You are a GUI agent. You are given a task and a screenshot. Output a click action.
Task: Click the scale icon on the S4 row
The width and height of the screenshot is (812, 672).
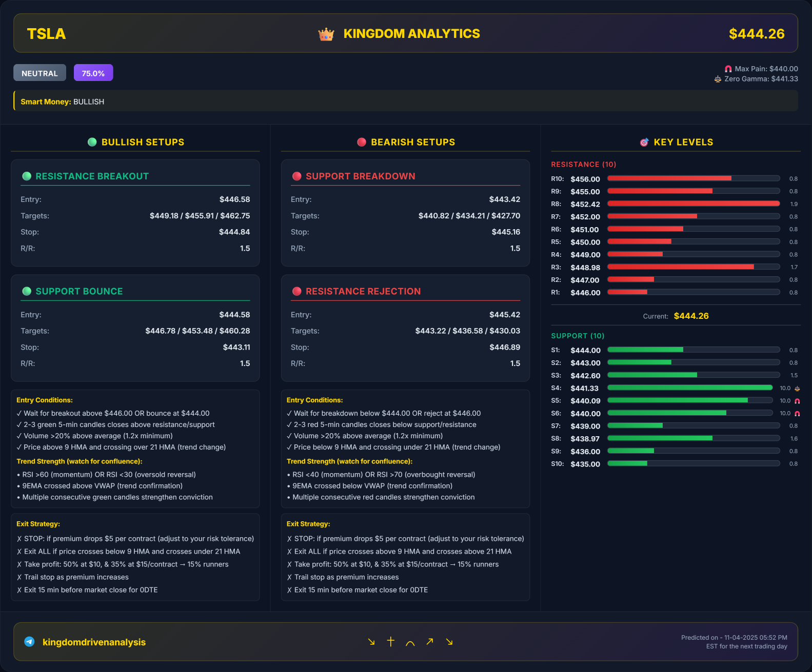797,389
